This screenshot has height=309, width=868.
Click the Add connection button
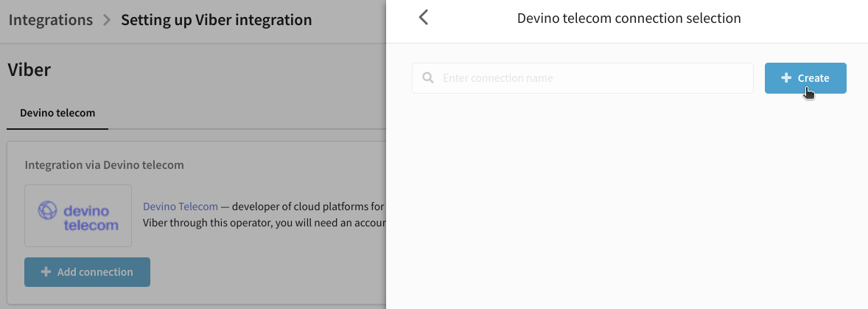click(88, 272)
